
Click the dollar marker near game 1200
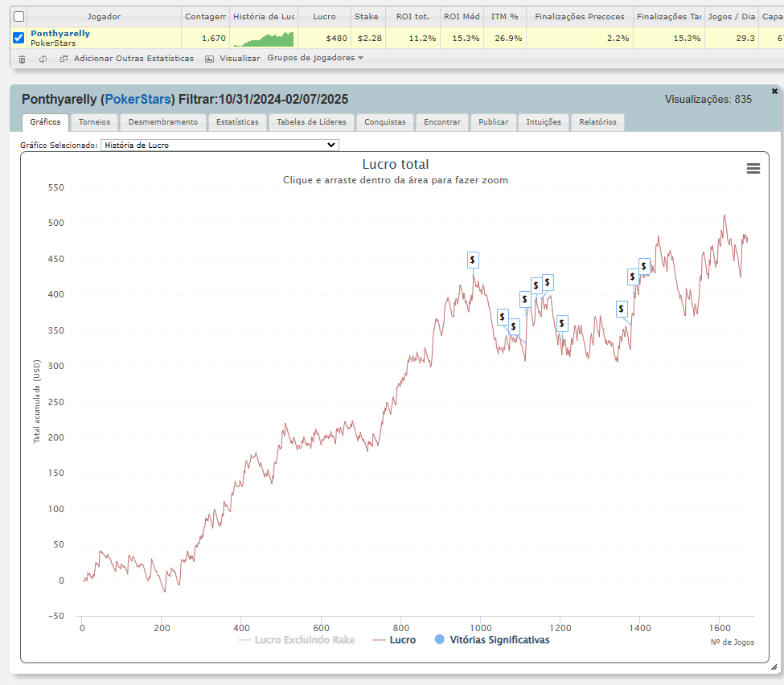(x=561, y=323)
